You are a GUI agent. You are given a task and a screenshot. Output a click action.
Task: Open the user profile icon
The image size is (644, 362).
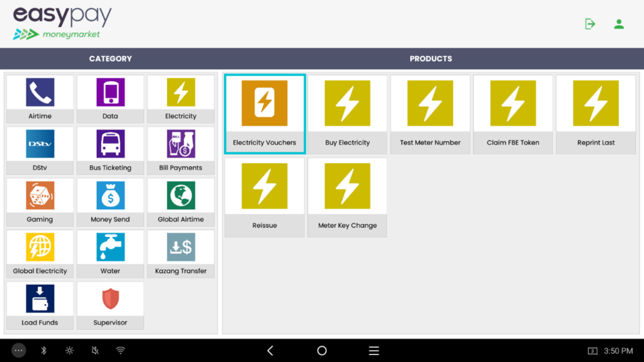[619, 24]
